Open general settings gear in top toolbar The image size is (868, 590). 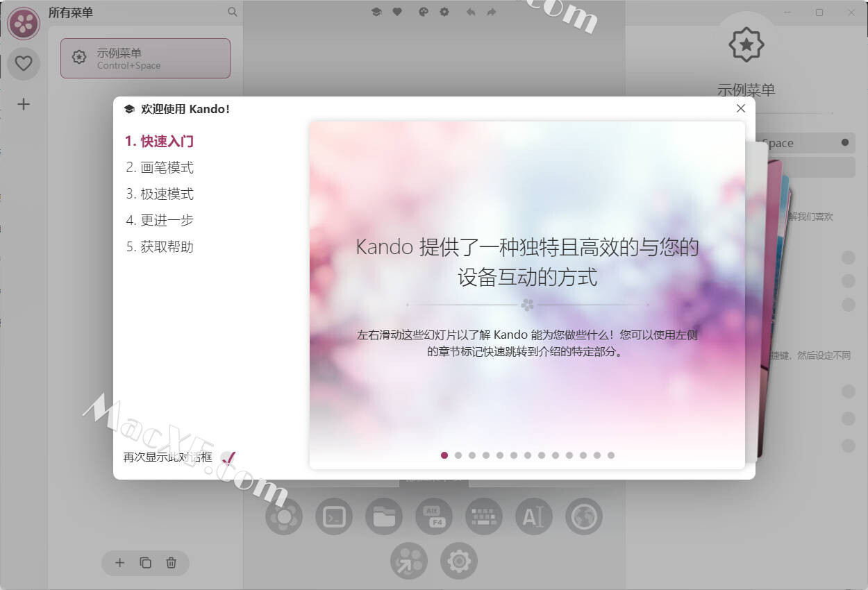click(x=444, y=12)
